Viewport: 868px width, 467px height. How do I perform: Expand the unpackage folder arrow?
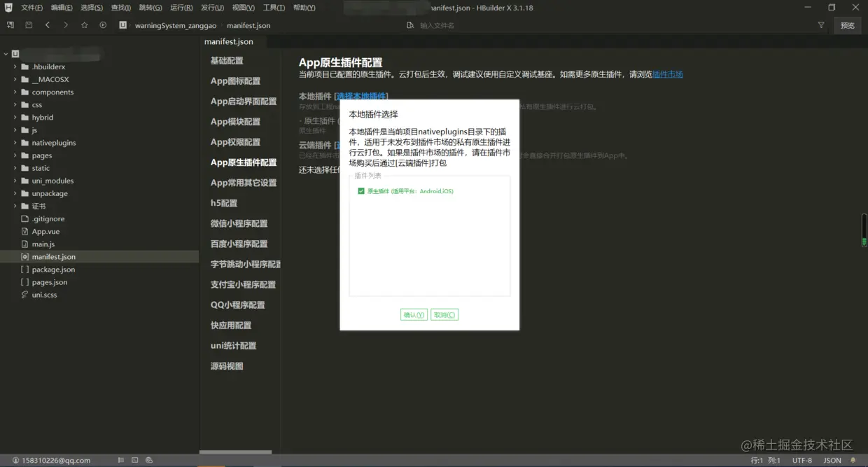point(15,193)
